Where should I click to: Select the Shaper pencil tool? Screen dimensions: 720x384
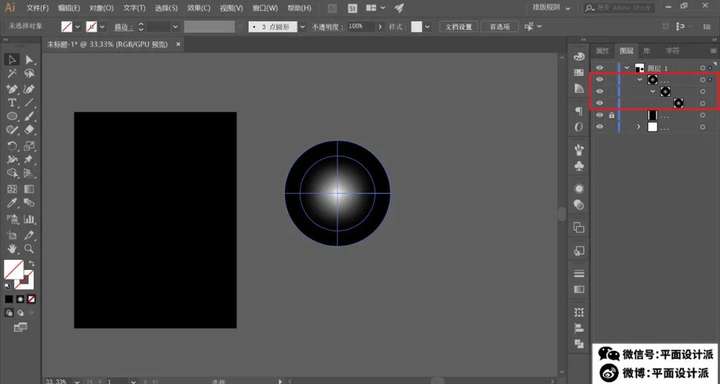12,130
